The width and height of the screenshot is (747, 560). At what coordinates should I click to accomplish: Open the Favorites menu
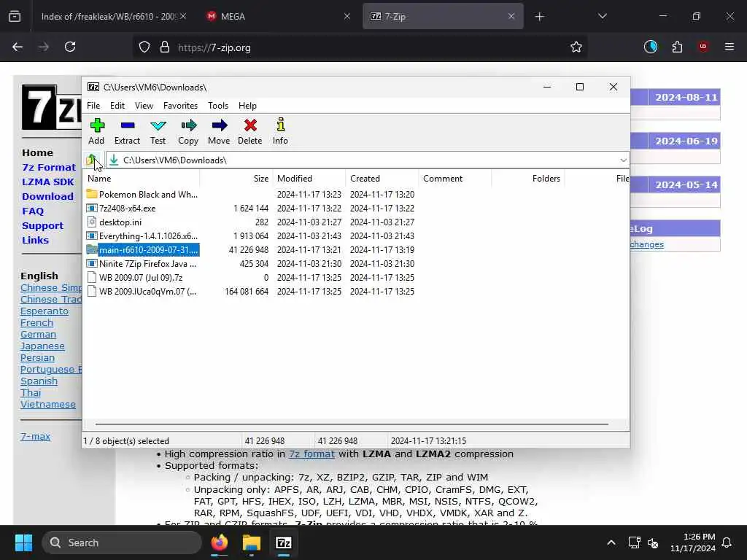[180, 105]
